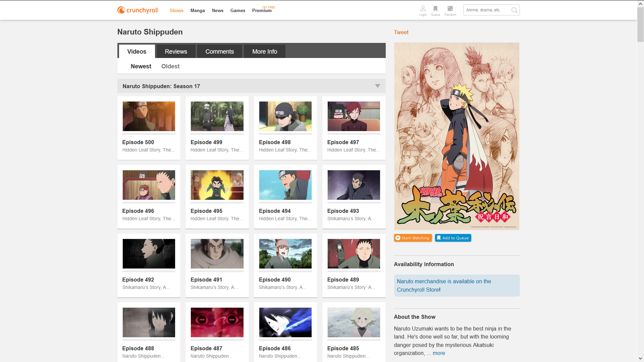Image resolution: width=644 pixels, height=362 pixels.
Task: Click the Random dice icon
Action: click(x=450, y=10)
